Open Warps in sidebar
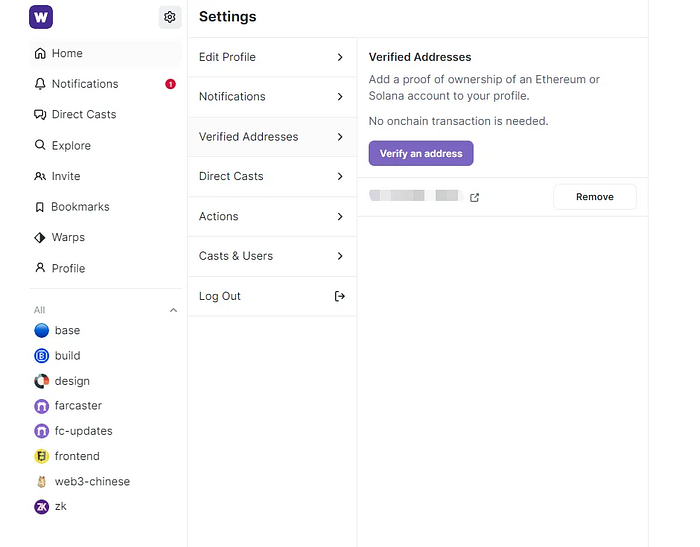The height and width of the screenshot is (547, 700). [105, 238]
